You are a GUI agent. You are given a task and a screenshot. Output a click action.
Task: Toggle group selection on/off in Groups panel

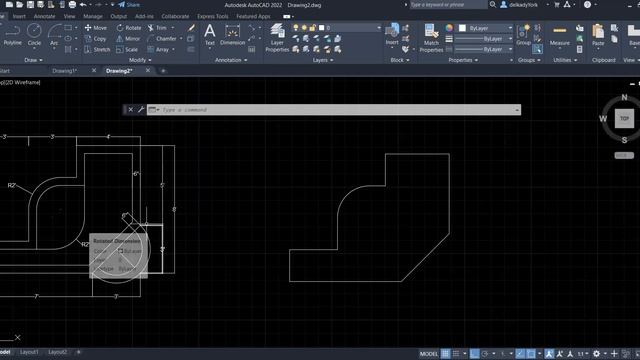pyautogui.click(x=538, y=49)
